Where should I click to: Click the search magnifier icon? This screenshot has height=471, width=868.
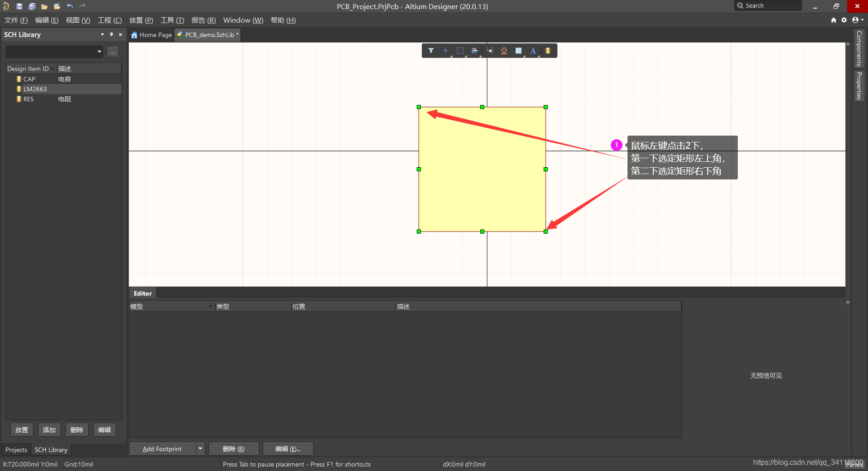(740, 6)
